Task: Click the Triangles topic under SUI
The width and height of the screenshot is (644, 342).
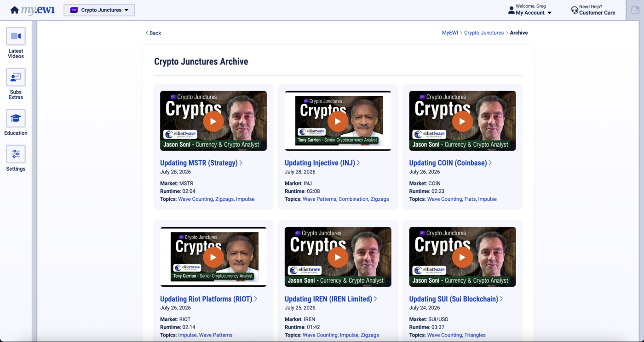Action: 475,335
